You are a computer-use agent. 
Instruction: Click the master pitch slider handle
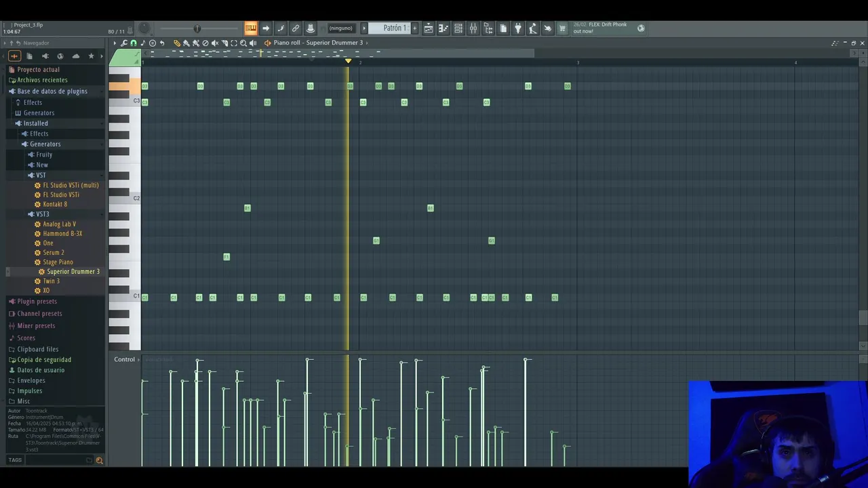click(x=197, y=28)
